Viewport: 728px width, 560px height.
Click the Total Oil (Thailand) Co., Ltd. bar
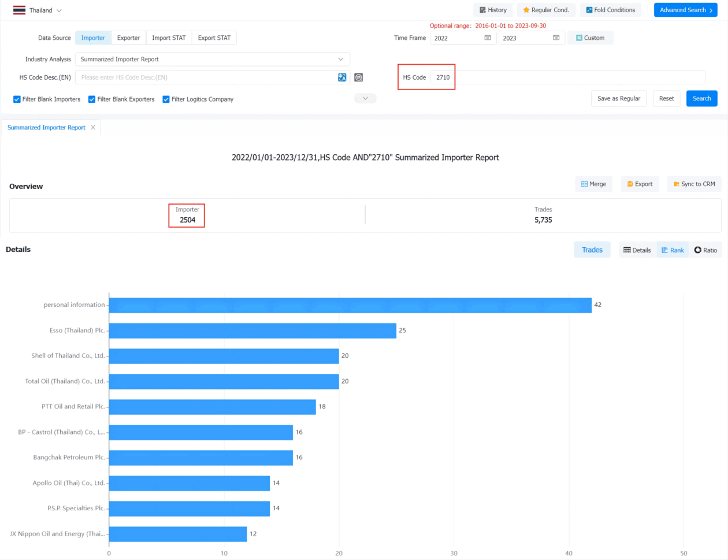click(x=224, y=381)
